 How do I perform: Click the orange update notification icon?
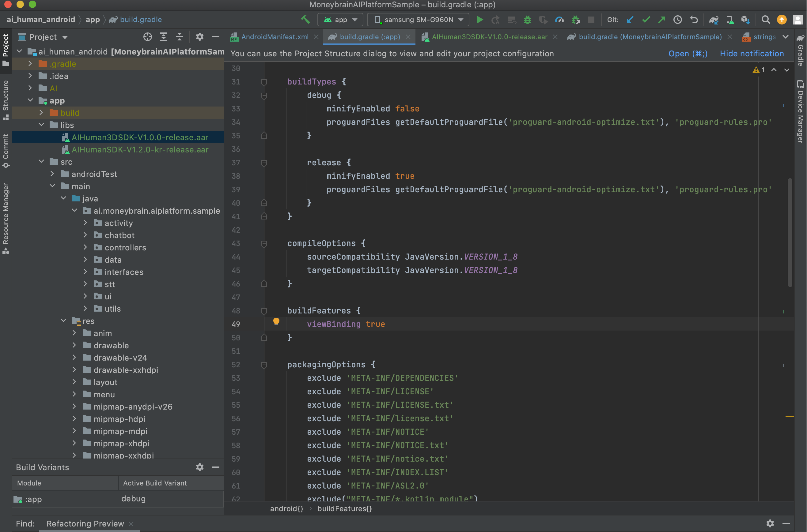(x=782, y=20)
